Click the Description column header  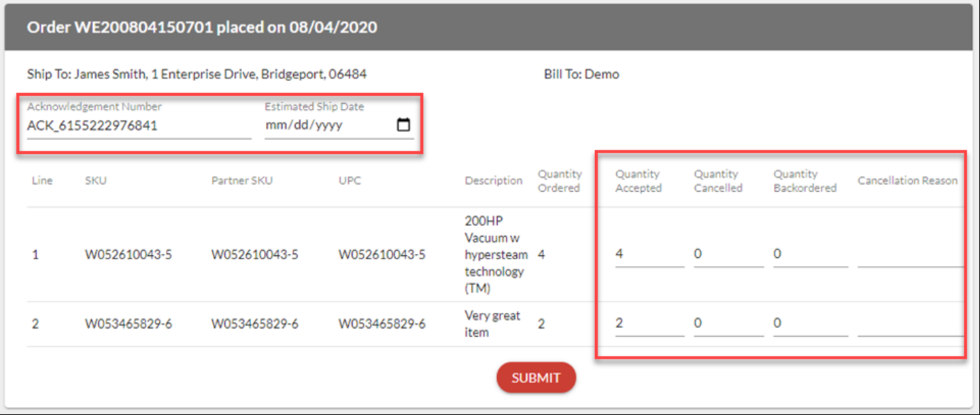tap(493, 181)
